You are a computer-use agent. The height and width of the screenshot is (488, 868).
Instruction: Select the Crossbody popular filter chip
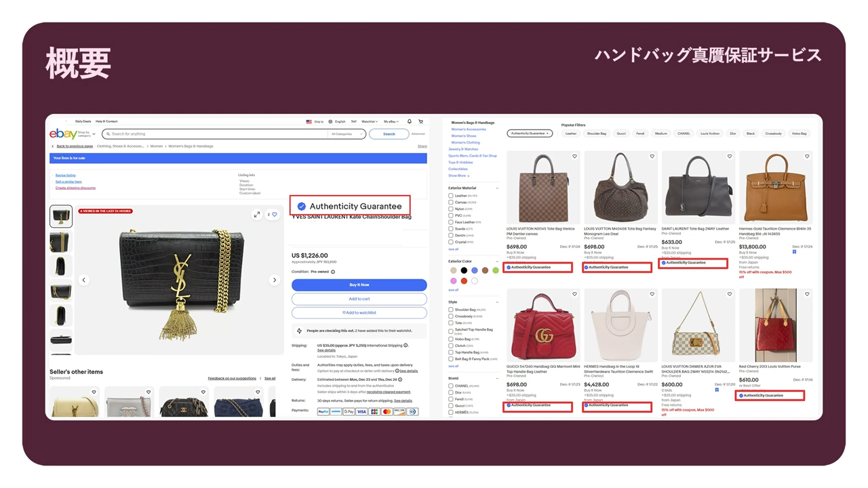coord(774,134)
